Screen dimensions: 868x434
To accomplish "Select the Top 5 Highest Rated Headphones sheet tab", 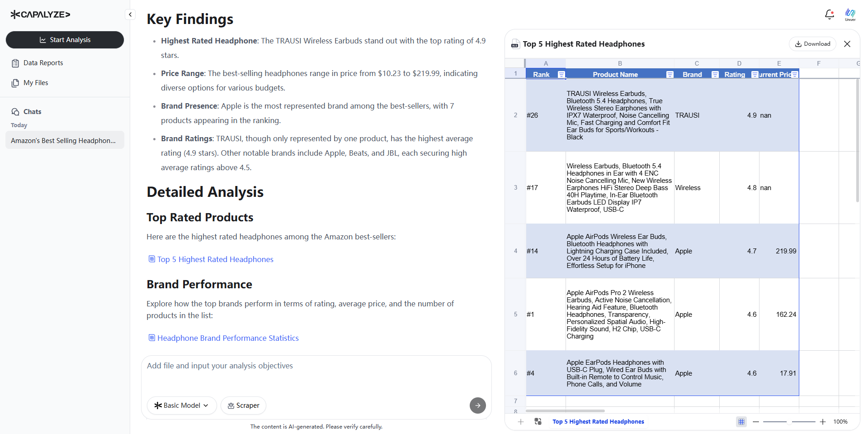I will (x=598, y=422).
